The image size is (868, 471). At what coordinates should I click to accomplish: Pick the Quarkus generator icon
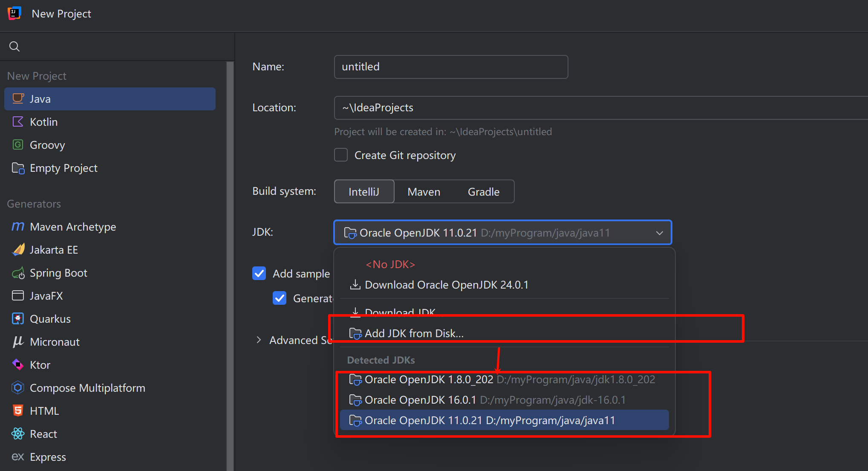pos(18,319)
